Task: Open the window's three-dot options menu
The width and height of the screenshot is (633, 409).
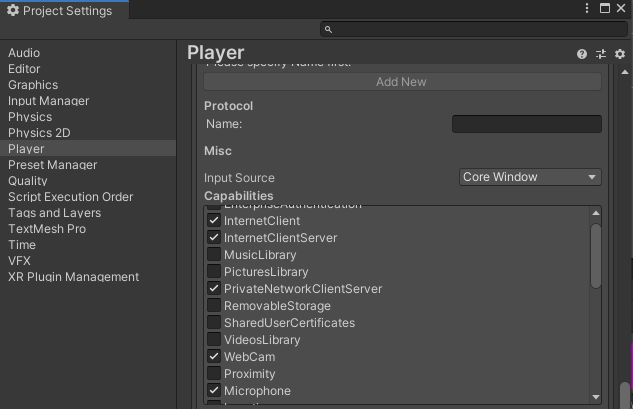Action: [x=587, y=8]
